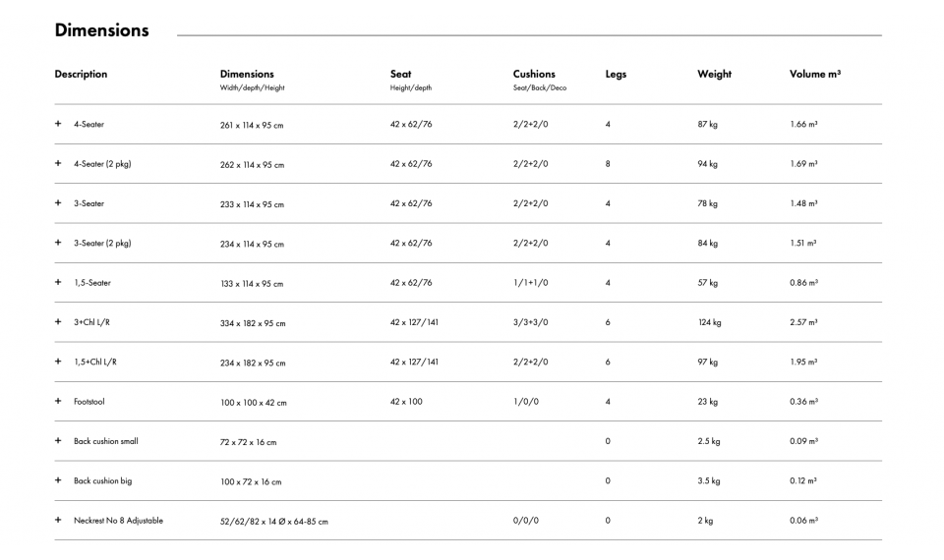The height and width of the screenshot is (560, 944).
Task: Click the Seat column header
Action: (401, 74)
